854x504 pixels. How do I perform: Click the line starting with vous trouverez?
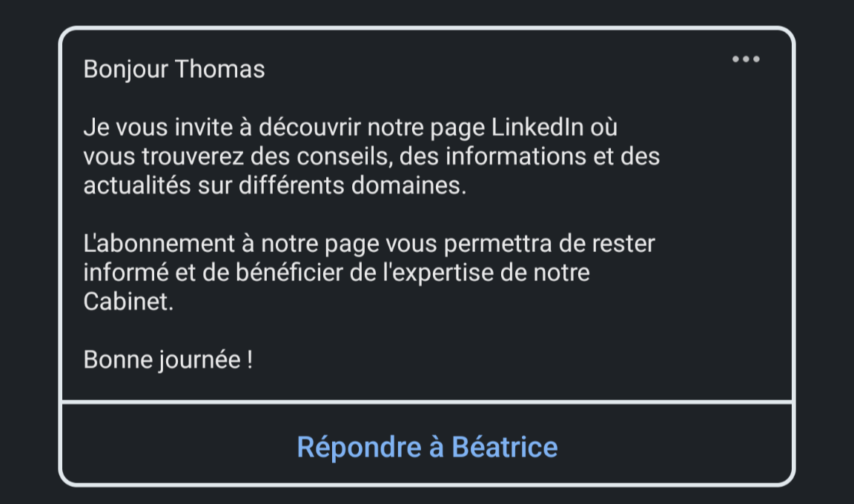click(x=371, y=156)
